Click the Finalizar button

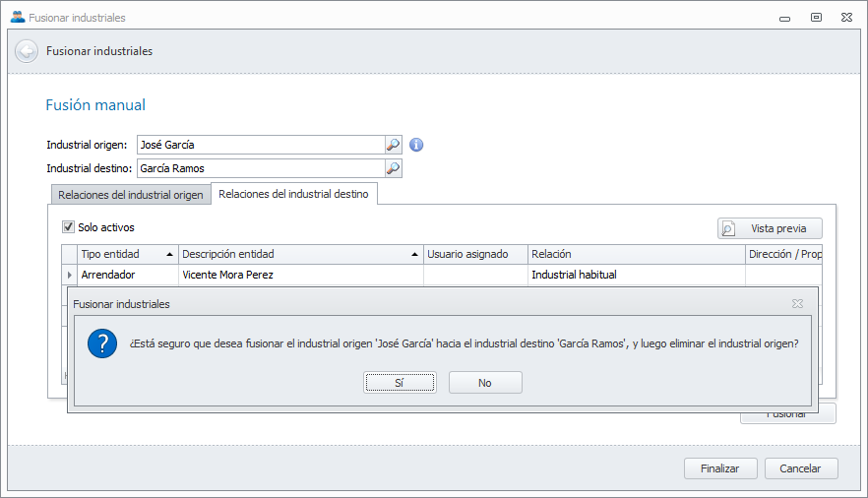[719, 468]
